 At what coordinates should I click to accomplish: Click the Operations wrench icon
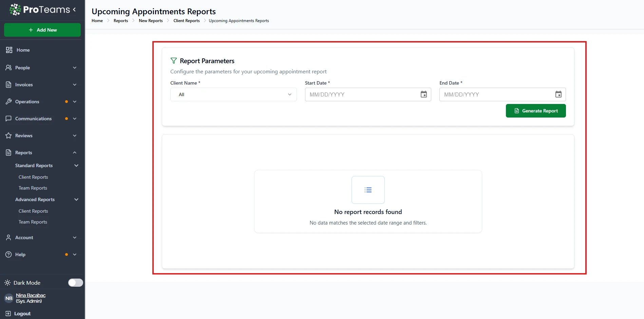tap(9, 102)
